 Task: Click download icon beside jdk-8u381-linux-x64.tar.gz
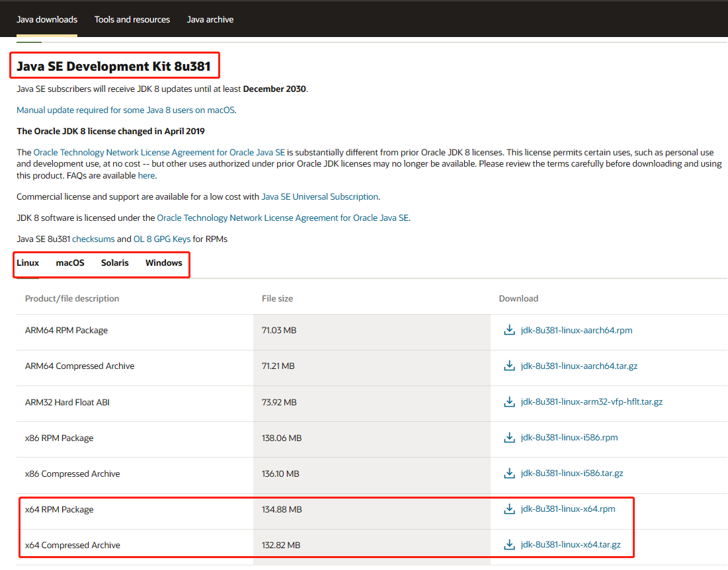click(509, 544)
